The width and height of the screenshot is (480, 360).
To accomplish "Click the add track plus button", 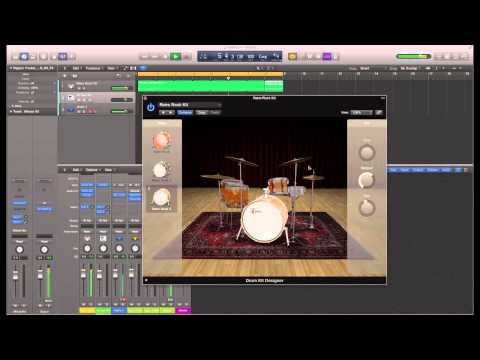I will click(x=65, y=76).
